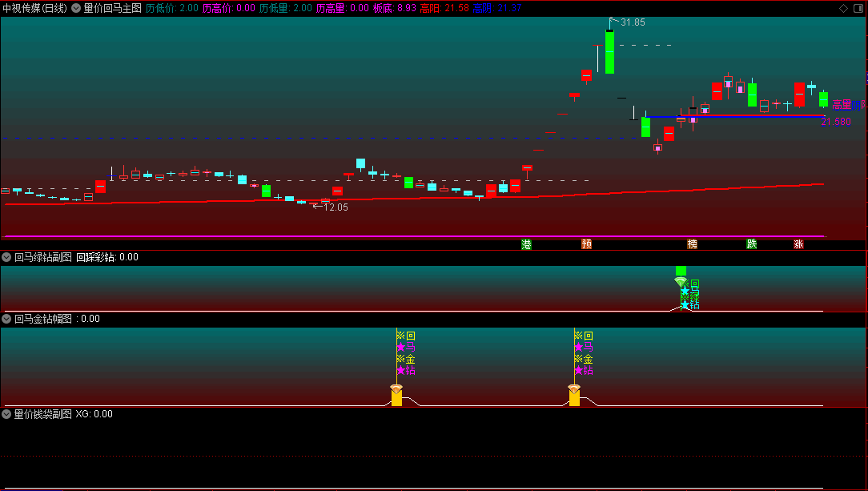Screen dimensions: 868x491
Task: Click the tall green candle at the 31.85 peak
Action: tap(609, 51)
